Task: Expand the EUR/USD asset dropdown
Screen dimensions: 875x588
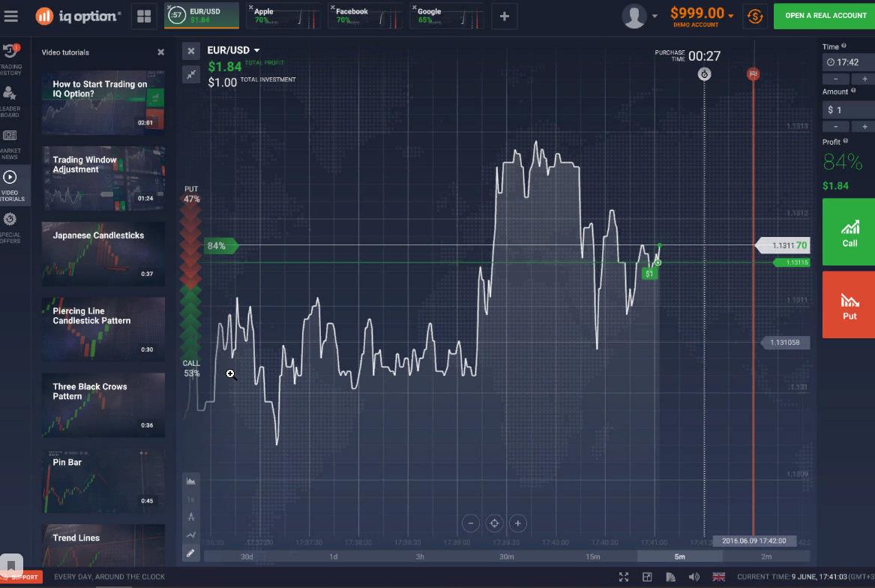Action: 256,50
